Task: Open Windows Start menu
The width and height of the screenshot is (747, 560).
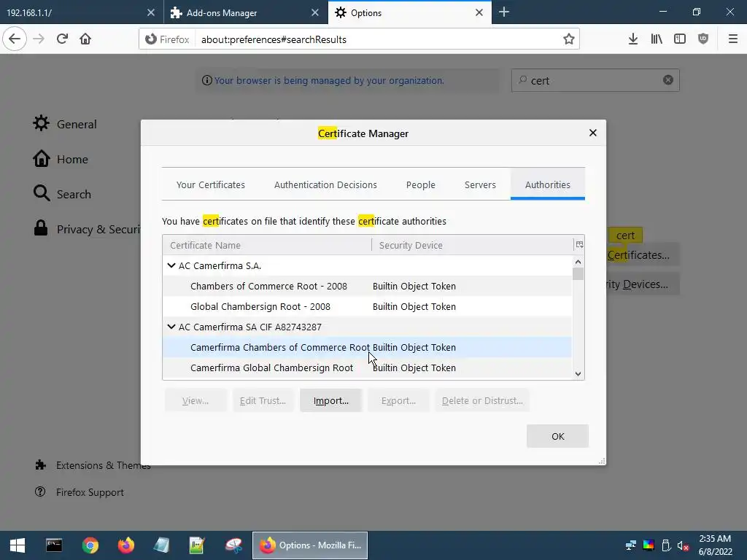Action: (18, 545)
